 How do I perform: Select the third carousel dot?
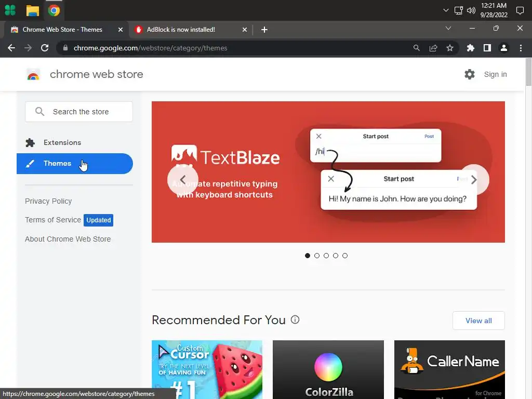click(x=326, y=256)
